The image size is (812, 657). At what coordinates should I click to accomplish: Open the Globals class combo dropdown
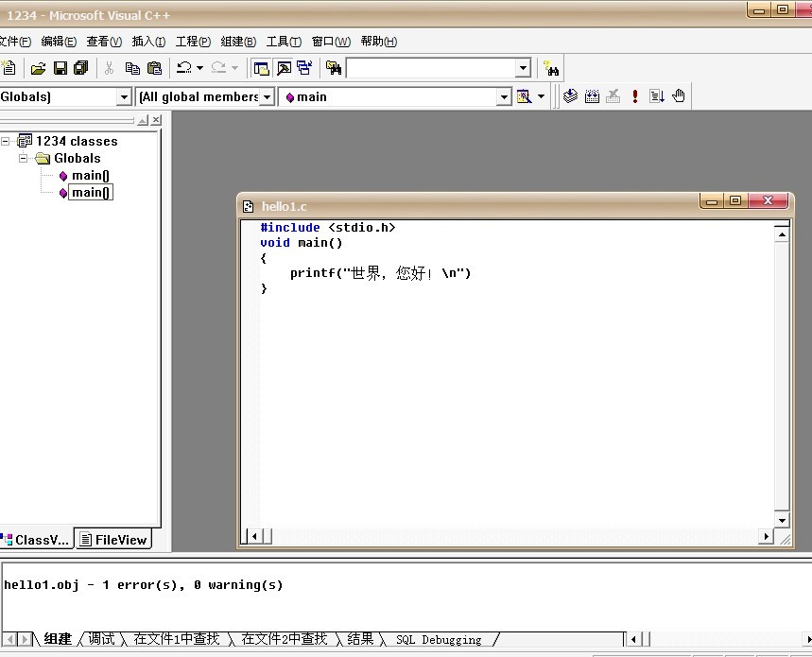point(124,96)
